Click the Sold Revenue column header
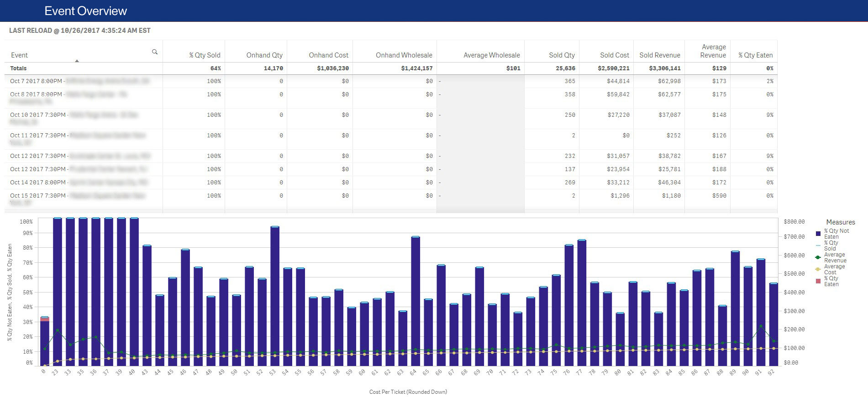The width and height of the screenshot is (868, 397). pyautogui.click(x=659, y=55)
